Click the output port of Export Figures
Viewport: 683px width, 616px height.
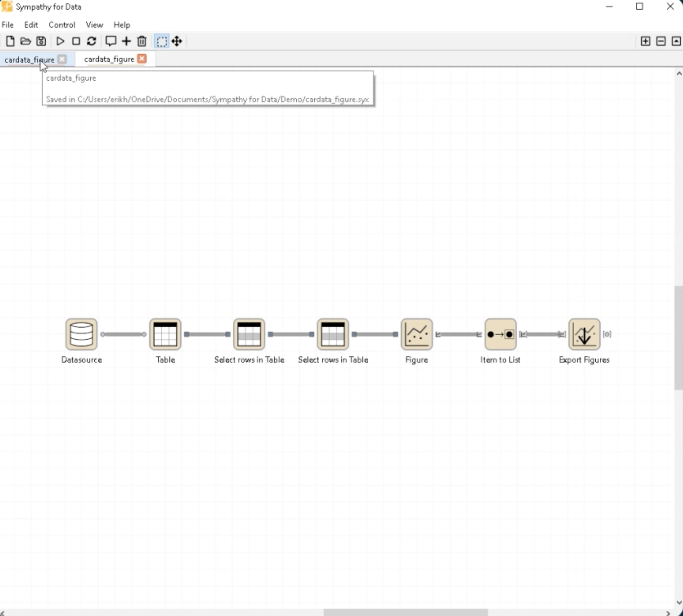click(x=607, y=334)
